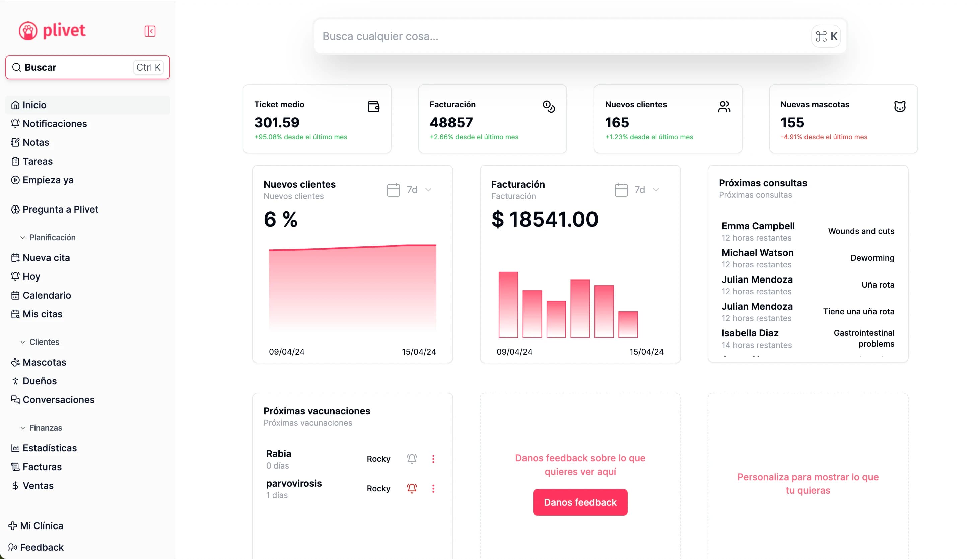This screenshot has height=559, width=980.
Task: Open Pregunta a Plivet
Action: [88, 210]
